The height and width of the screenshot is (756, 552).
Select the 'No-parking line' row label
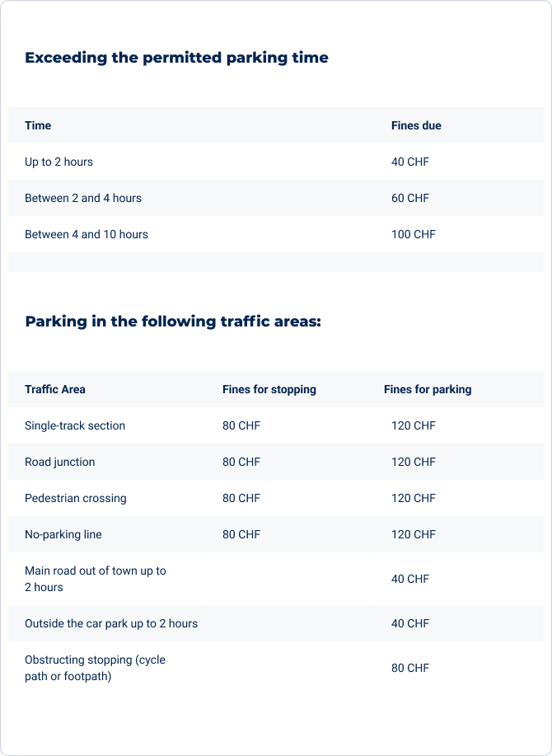(63, 535)
